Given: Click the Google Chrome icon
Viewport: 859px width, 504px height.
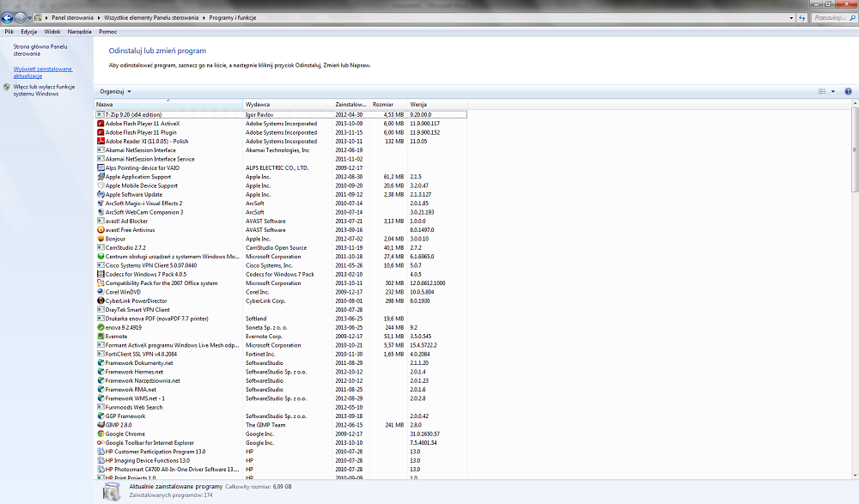Looking at the screenshot, I should (101, 434).
